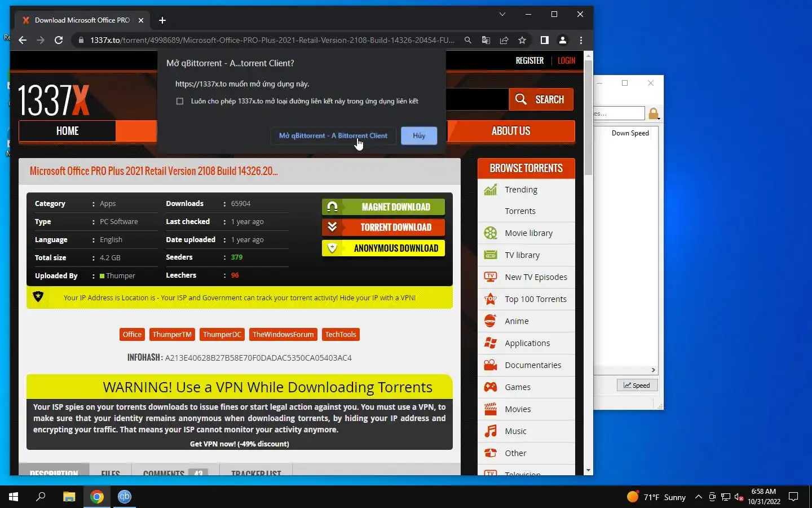This screenshot has width=812, height=508.
Task: Open the ABOUT US menu item
Action: 511,131
